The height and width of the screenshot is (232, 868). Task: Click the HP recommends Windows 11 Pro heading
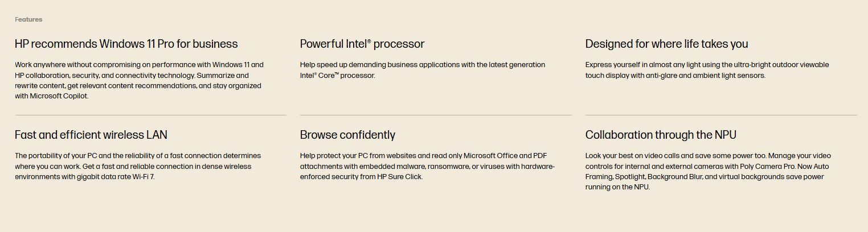[126, 44]
